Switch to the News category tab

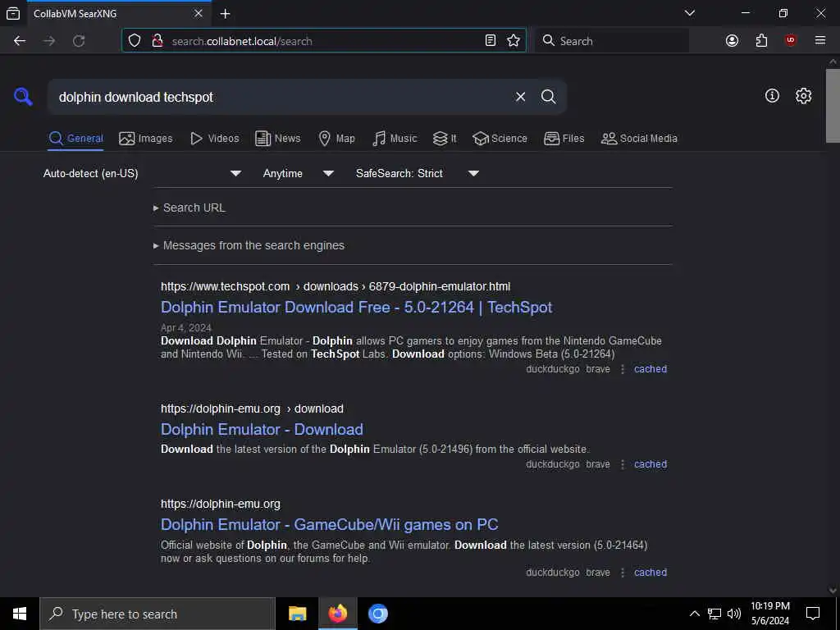coord(277,138)
